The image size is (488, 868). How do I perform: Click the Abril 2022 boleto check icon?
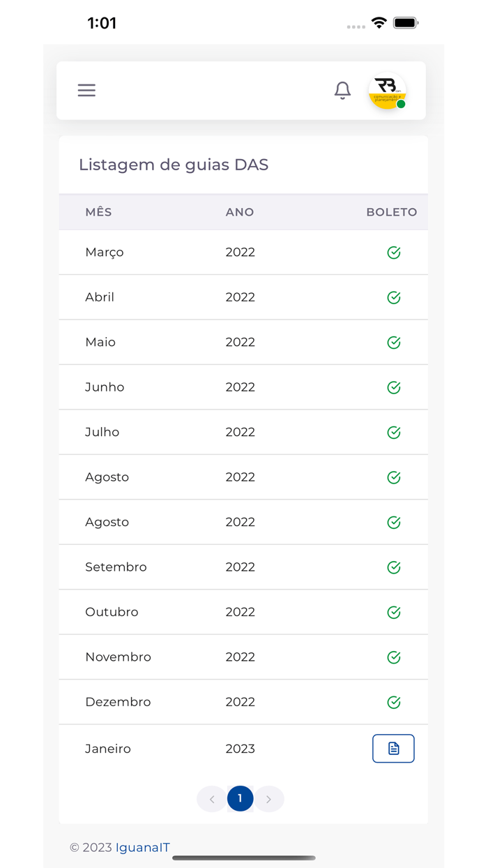click(394, 298)
